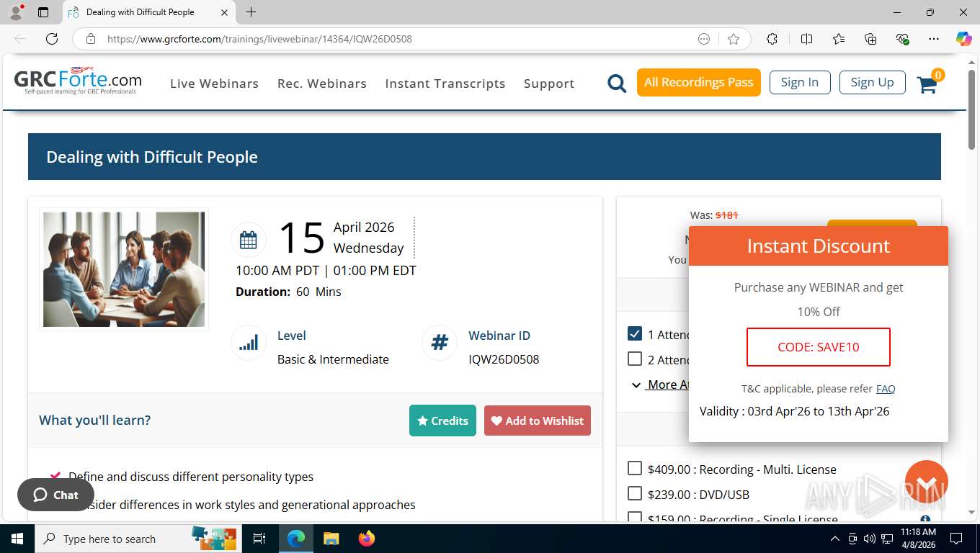
Task: Click browser refresh icon
Action: 52,39
